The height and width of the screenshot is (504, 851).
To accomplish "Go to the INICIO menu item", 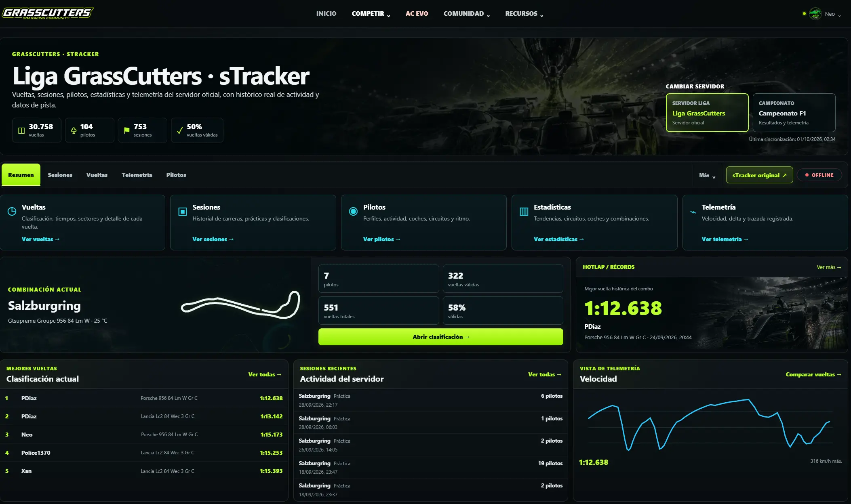I will (326, 14).
